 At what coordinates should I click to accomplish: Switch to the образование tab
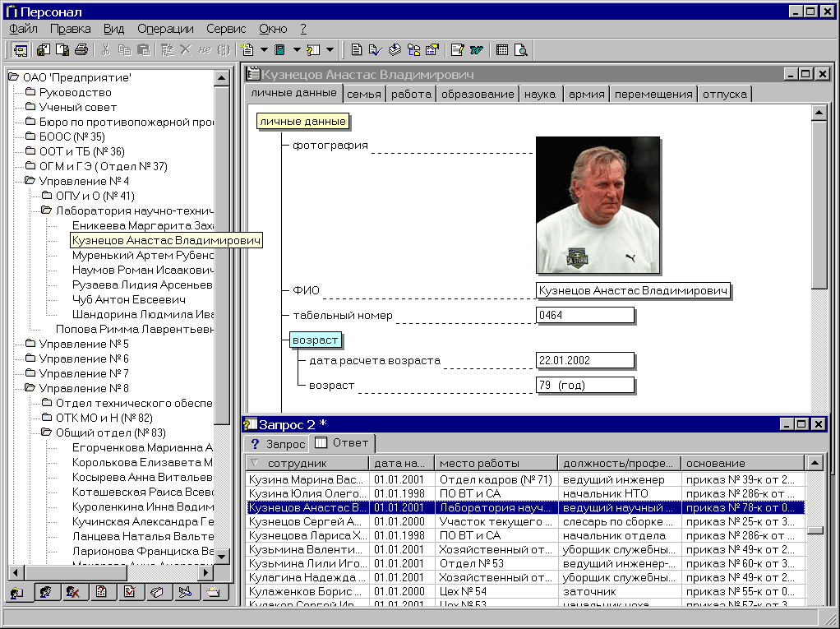tap(478, 94)
